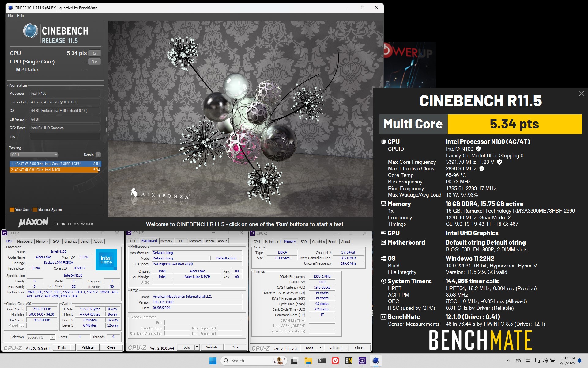
Task: Click the Cinebench Info input field
Action: click(x=65, y=136)
